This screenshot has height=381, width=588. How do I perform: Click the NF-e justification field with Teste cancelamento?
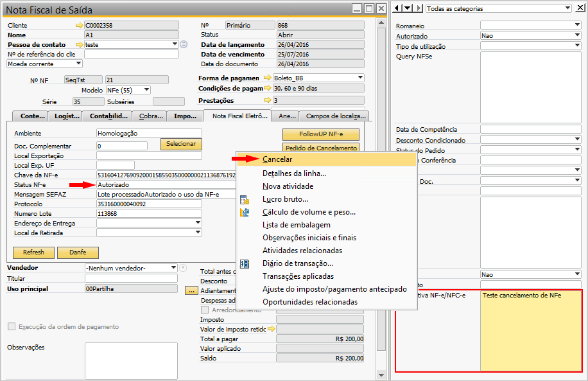click(530, 330)
